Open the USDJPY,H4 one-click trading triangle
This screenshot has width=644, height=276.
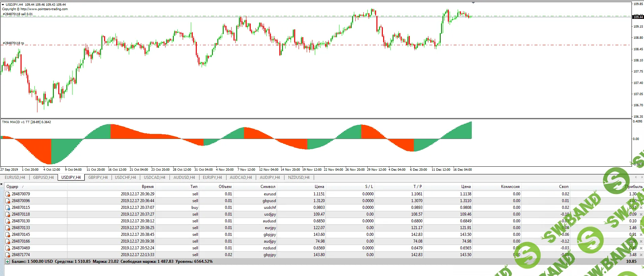(x=3, y=5)
